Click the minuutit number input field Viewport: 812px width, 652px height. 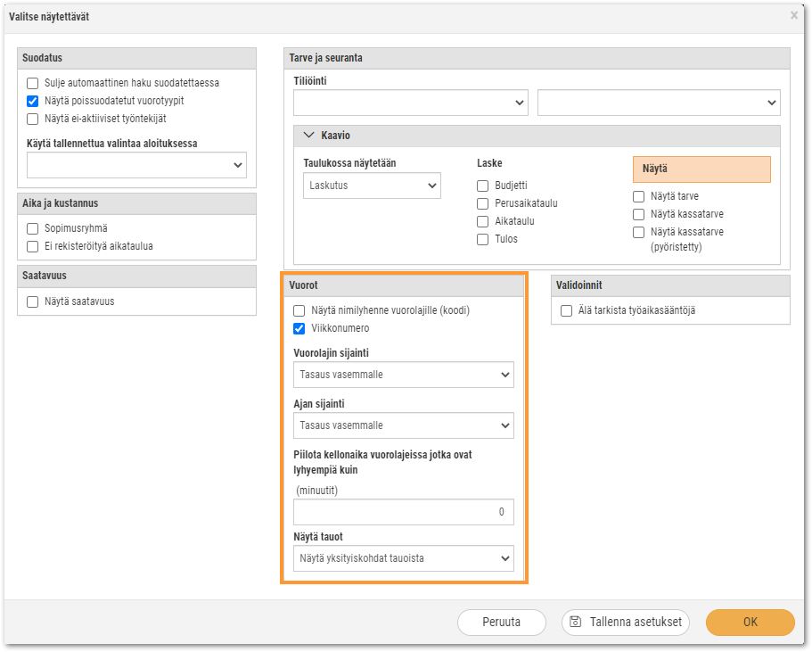[404, 512]
